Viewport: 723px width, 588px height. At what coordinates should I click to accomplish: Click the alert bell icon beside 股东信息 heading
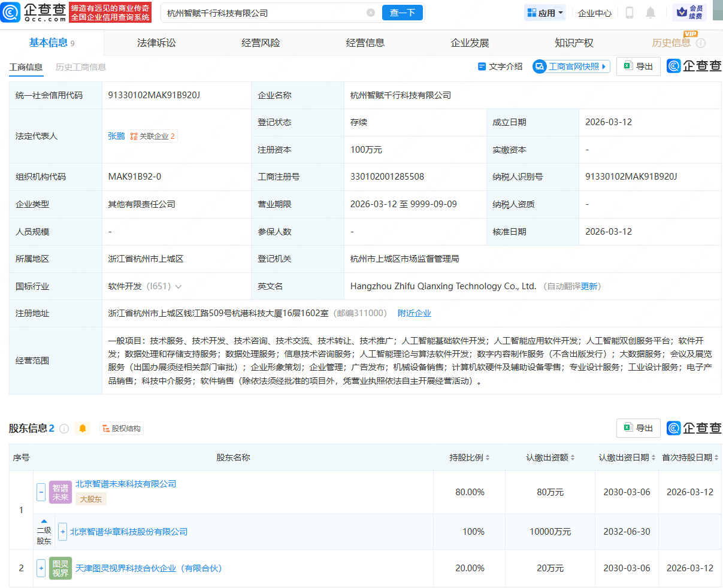point(83,428)
